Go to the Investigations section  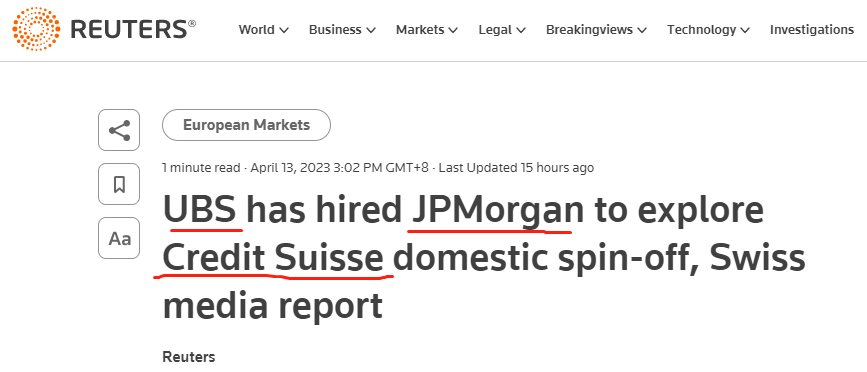(812, 30)
